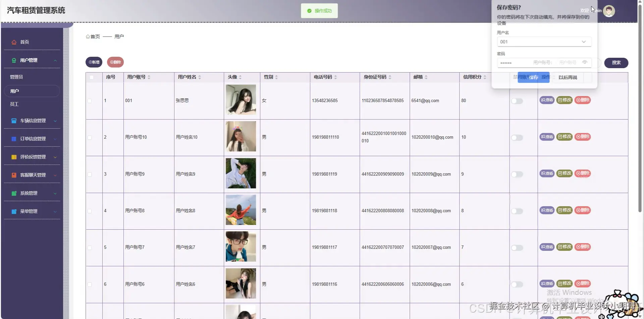
Task: Sort by 信用积分 column arrows
Action: coord(485,77)
